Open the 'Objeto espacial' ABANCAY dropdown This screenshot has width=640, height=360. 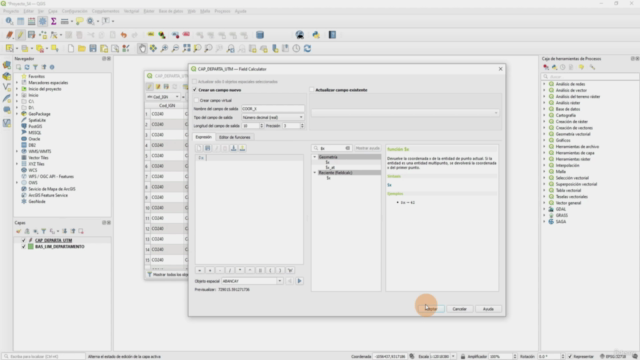[252, 281]
